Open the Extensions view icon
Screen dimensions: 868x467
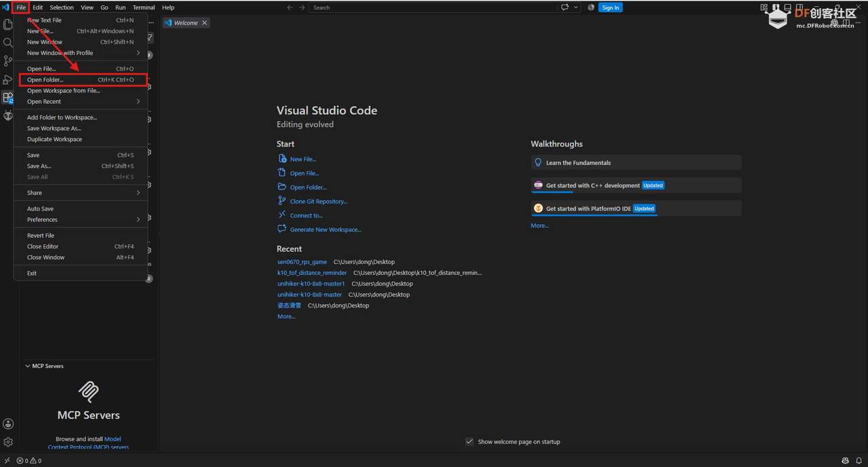tap(8, 98)
